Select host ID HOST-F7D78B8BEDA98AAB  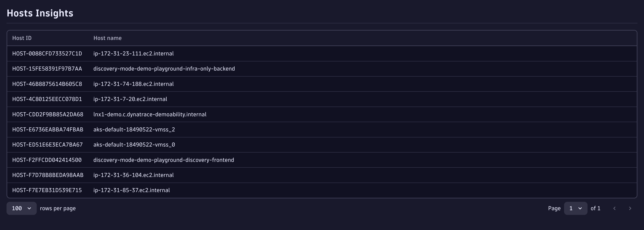(48, 175)
